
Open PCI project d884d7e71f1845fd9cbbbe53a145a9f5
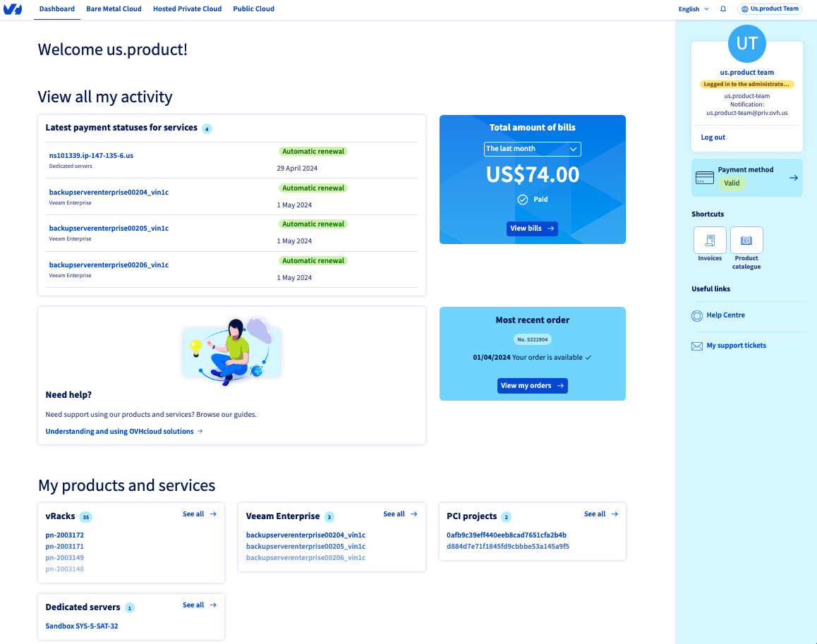[508, 546]
